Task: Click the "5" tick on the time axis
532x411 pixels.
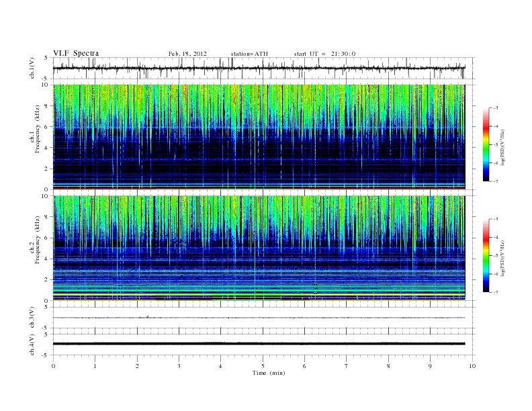Action: click(263, 366)
